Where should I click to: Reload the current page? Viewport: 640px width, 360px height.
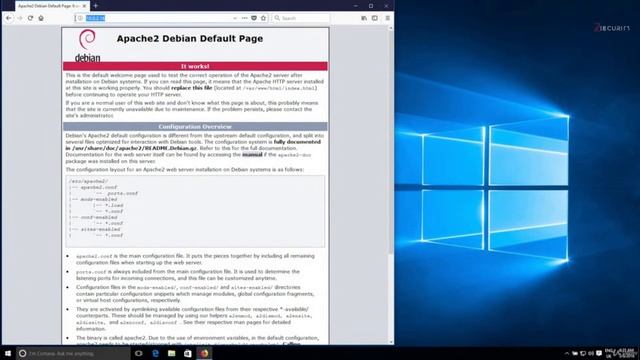click(30, 18)
